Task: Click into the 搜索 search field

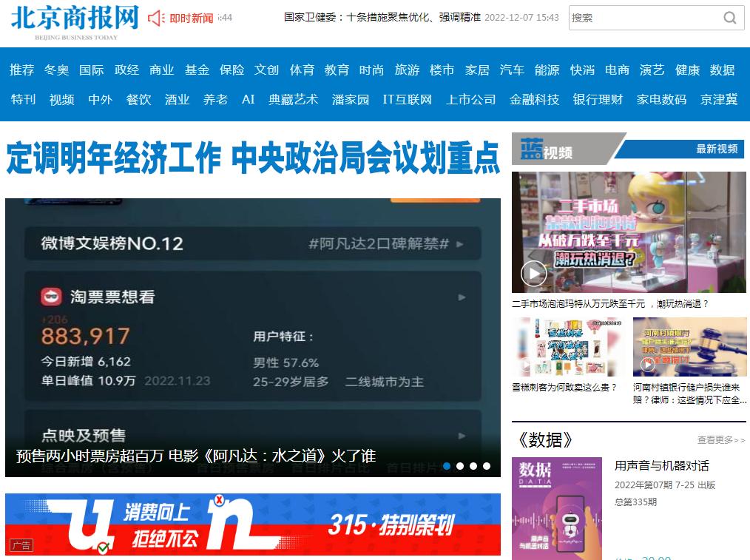Action: coord(646,18)
